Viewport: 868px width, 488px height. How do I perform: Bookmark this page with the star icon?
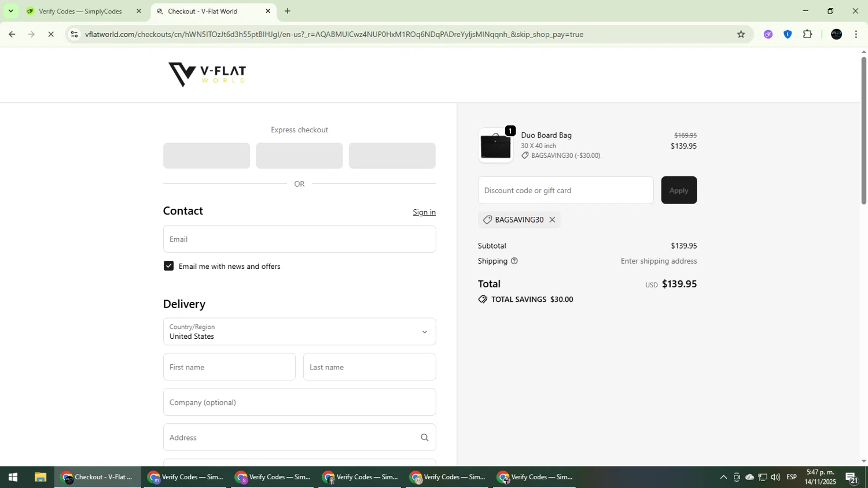click(741, 34)
